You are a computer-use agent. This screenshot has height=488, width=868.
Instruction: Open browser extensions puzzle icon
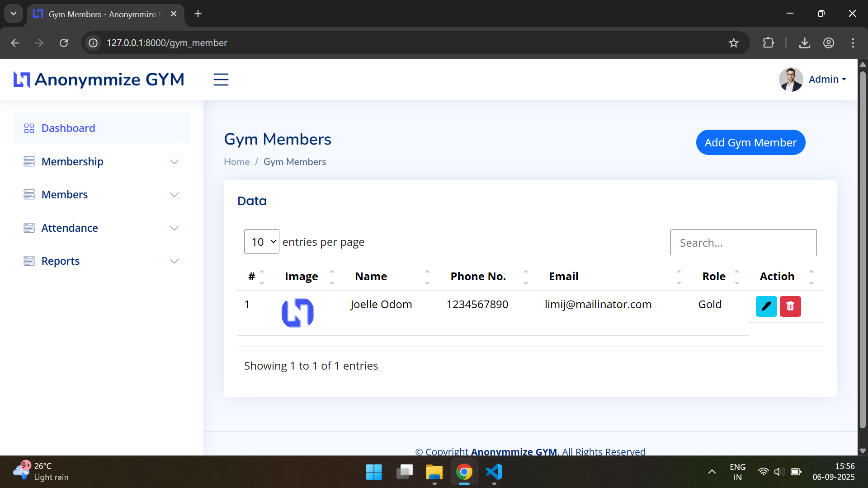[x=768, y=43]
